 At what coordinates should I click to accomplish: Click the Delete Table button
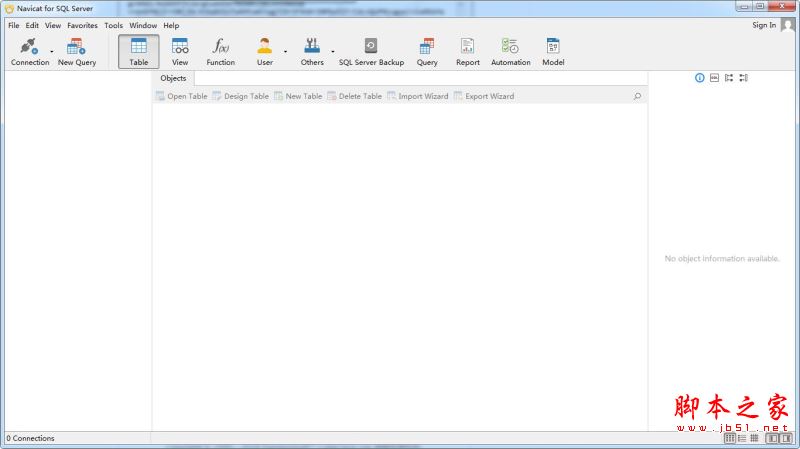(x=355, y=96)
